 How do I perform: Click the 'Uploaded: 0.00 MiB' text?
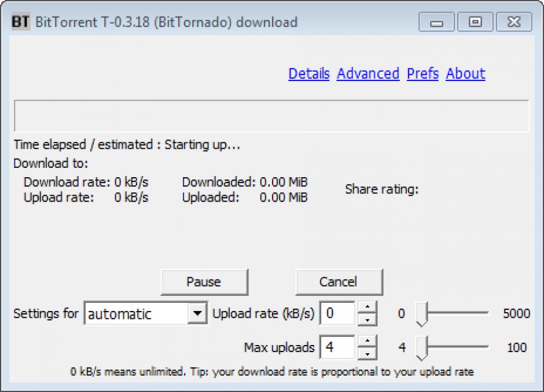[245, 197]
